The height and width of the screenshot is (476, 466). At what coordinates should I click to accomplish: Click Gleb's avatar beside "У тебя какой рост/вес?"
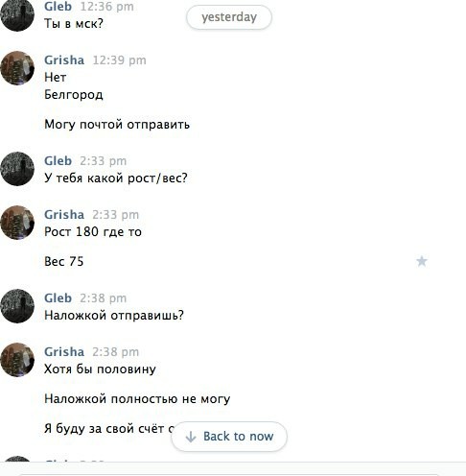[17, 169]
